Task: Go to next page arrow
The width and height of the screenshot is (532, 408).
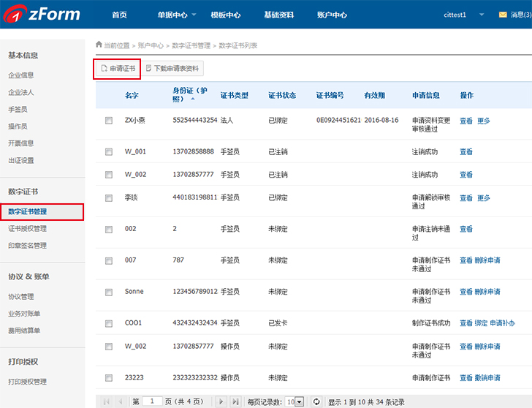Action: (x=221, y=401)
